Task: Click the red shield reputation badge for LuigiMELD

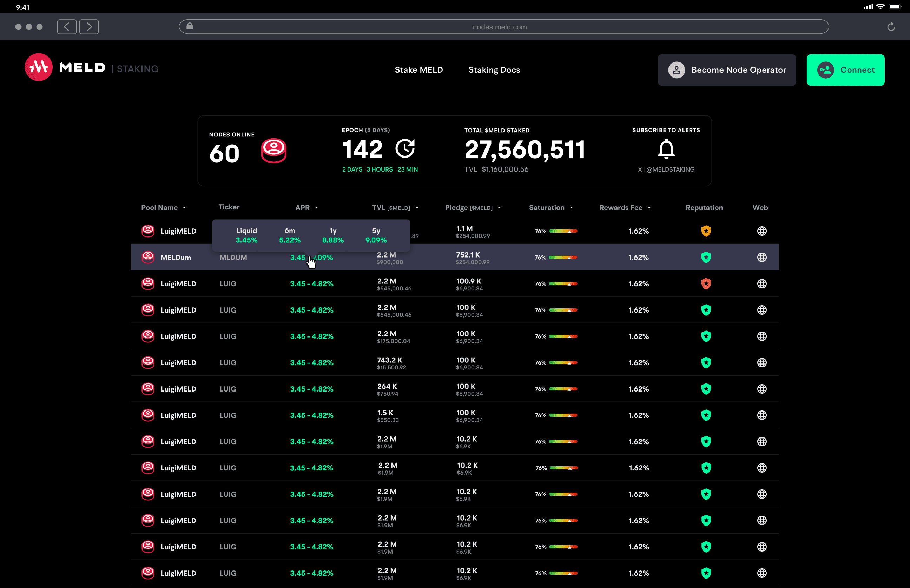Action: pyautogui.click(x=706, y=283)
